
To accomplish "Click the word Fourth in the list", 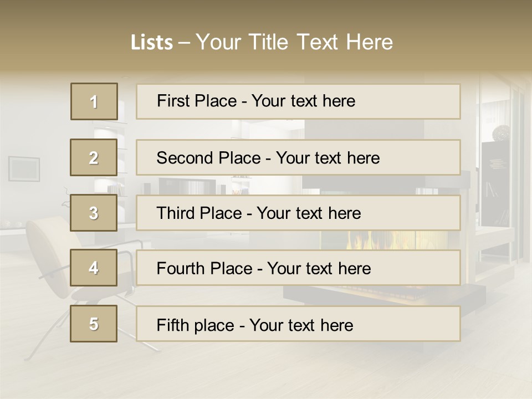I will pos(182,269).
